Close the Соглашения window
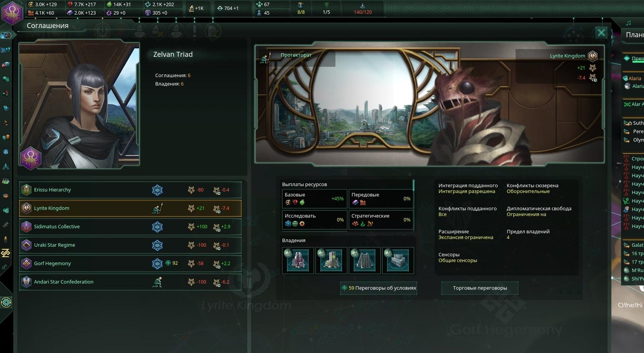The width and height of the screenshot is (644, 353). [x=601, y=33]
